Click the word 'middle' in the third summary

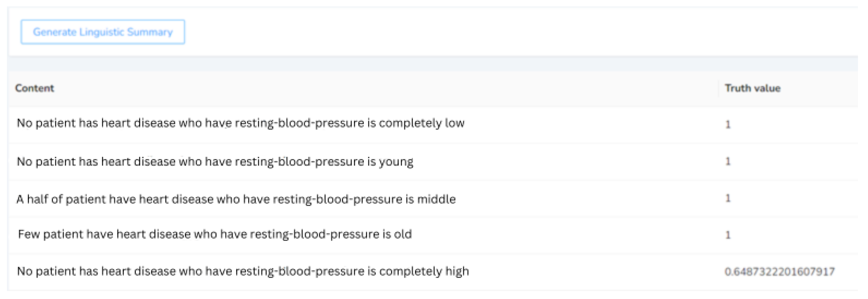[x=436, y=199]
